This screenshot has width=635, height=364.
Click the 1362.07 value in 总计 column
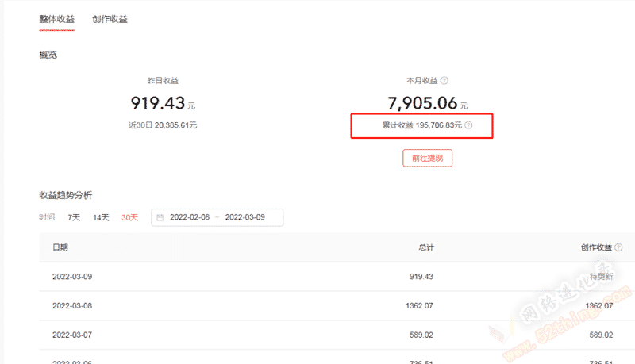pyautogui.click(x=419, y=306)
